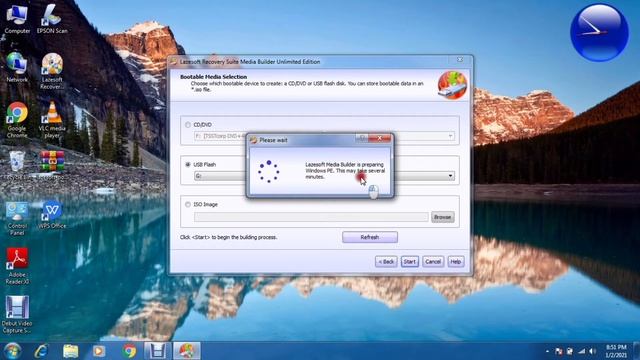Open Chrome from the taskbar
640x360 pixels.
coord(129,351)
